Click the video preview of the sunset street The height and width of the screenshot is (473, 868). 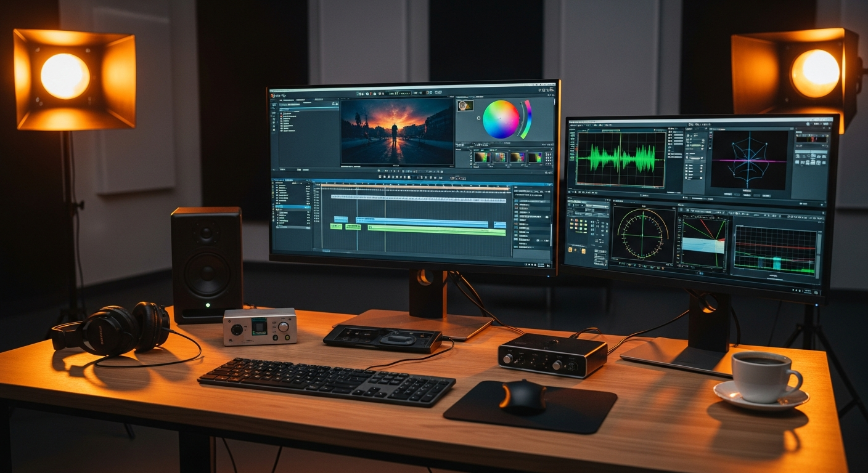point(396,131)
